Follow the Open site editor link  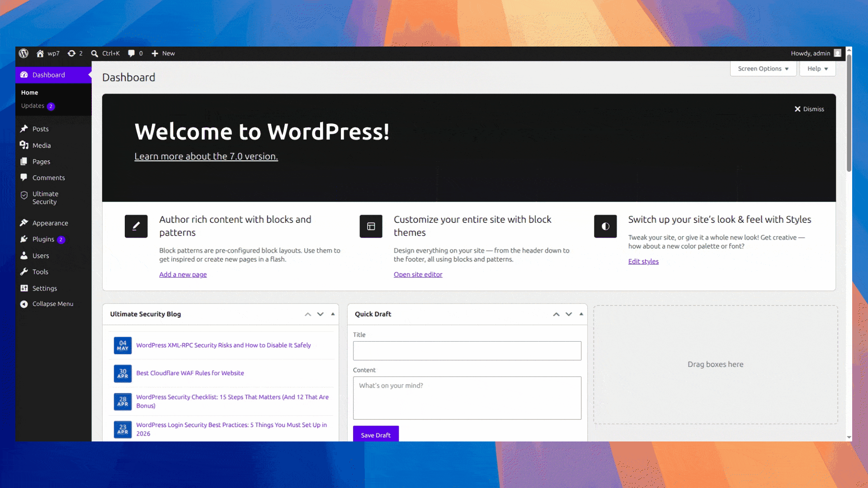(x=418, y=275)
